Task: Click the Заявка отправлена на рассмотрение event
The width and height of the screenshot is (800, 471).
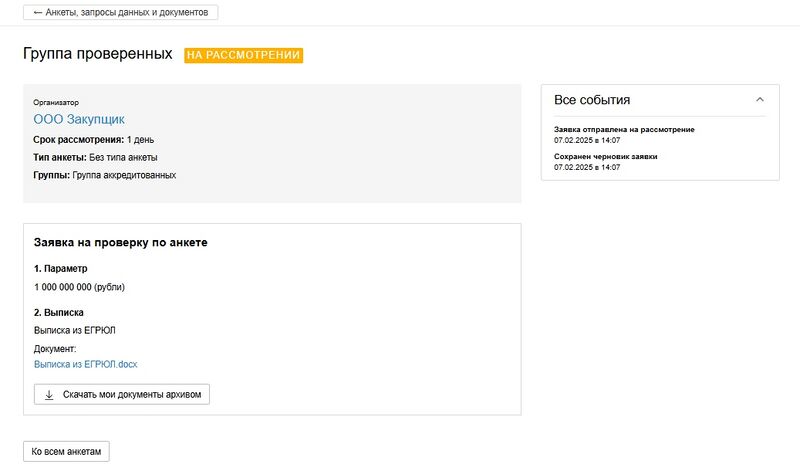Action: (624, 130)
